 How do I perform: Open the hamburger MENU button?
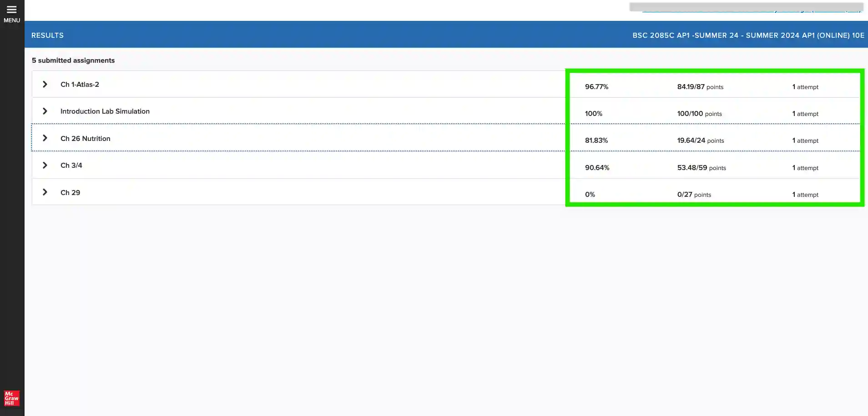coord(12,14)
